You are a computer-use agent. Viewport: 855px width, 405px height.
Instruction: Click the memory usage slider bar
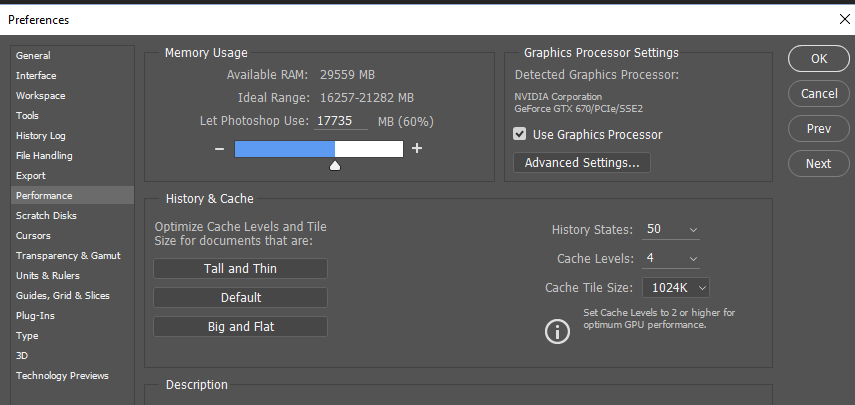318,149
